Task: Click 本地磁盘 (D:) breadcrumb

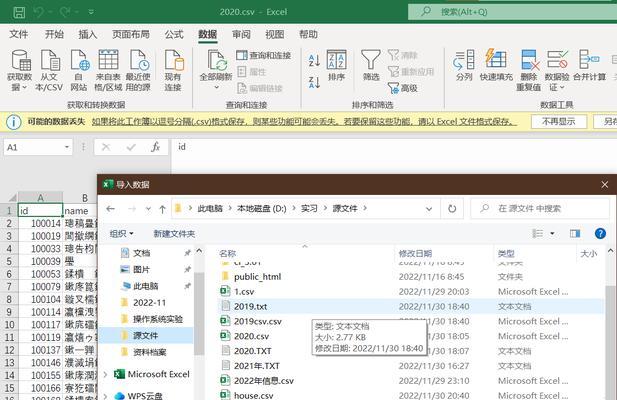Action: [262, 208]
